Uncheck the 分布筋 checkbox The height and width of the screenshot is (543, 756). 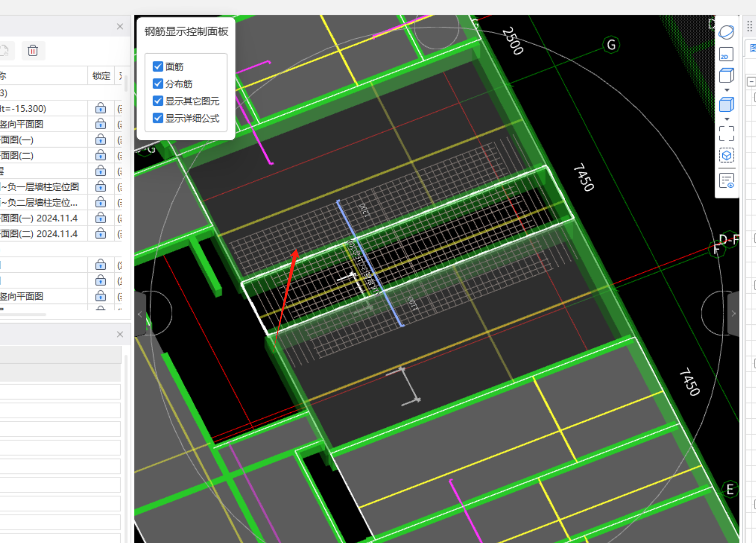[158, 83]
